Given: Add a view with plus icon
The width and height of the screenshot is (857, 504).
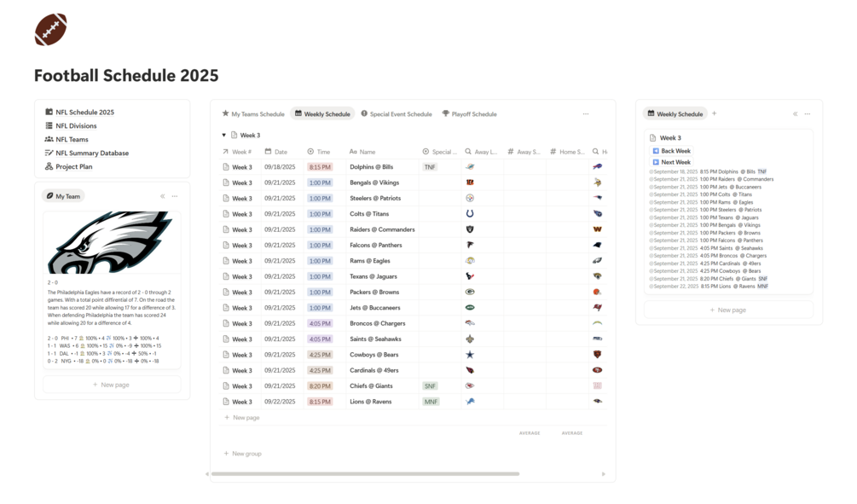Looking at the screenshot, I should click(715, 113).
